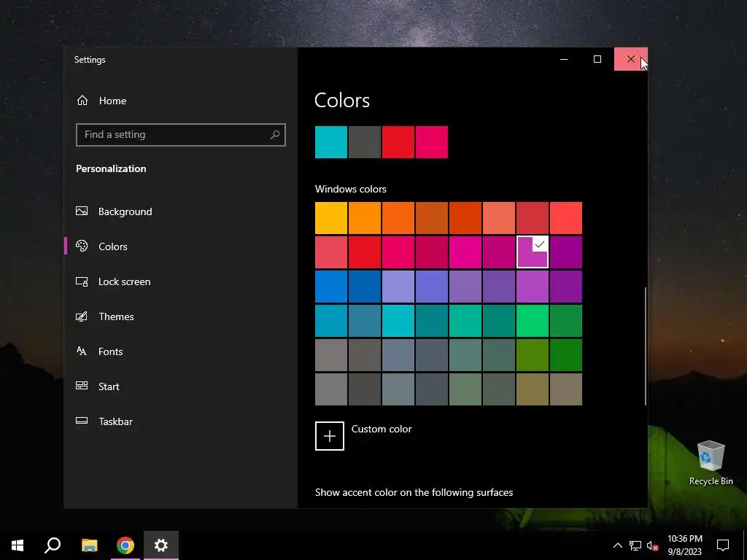
Task: Open the Home icon in Settings sidebar
Action: 82,101
